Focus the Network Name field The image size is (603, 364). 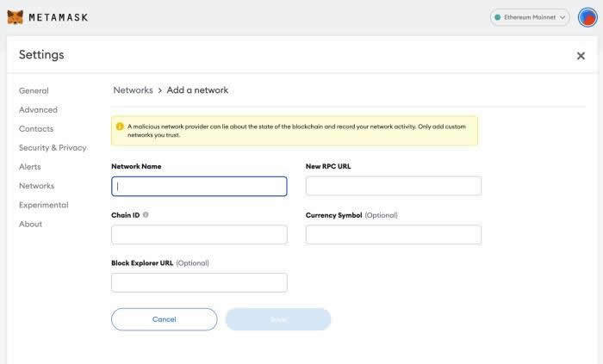[199, 186]
